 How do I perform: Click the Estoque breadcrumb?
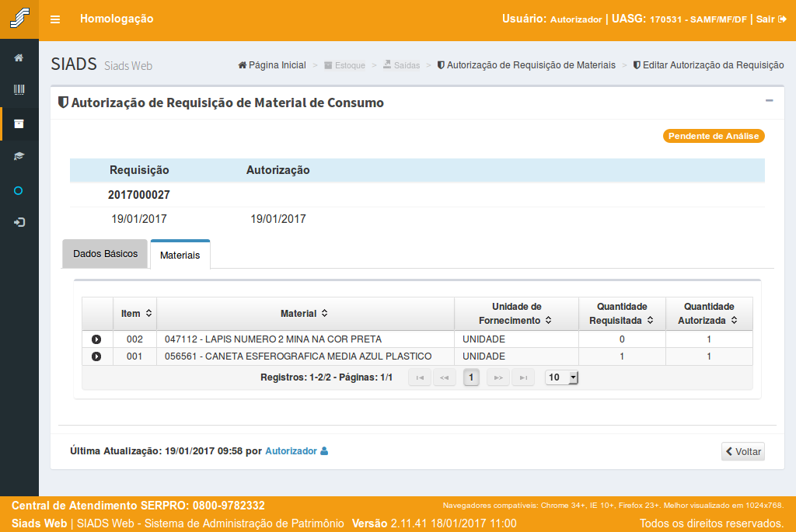[x=344, y=65]
